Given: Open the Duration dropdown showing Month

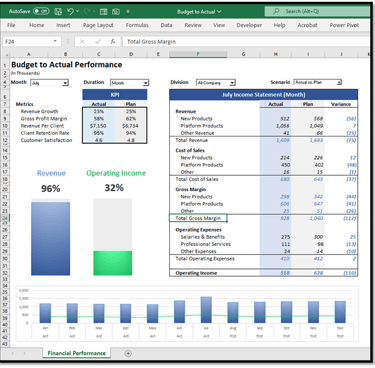Looking at the screenshot, I should (129, 83).
